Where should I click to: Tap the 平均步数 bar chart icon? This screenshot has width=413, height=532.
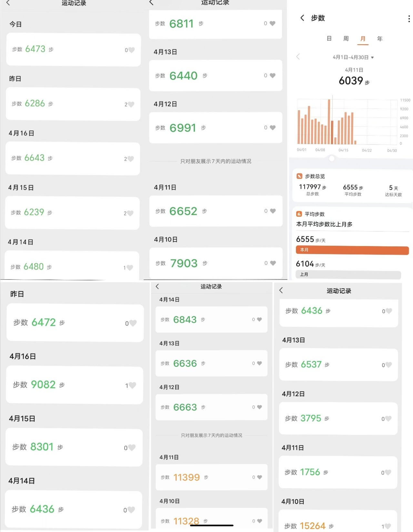coord(299,214)
